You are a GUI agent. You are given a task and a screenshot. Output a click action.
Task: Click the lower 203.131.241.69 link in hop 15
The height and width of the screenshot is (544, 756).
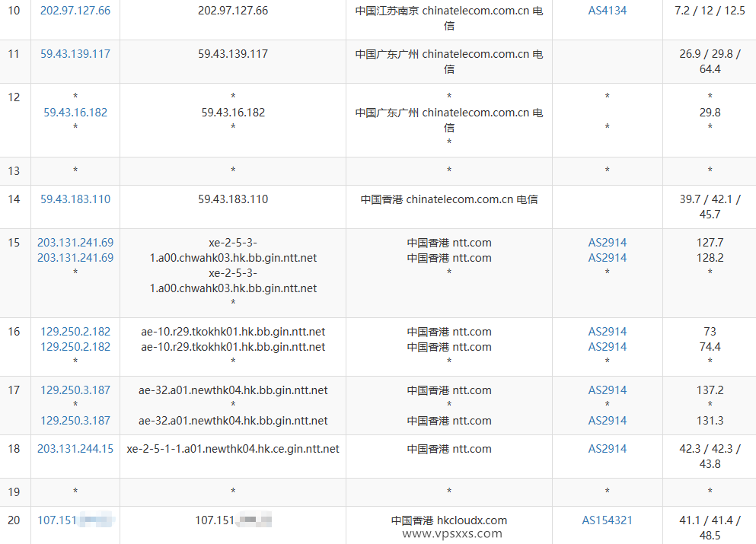(x=75, y=258)
